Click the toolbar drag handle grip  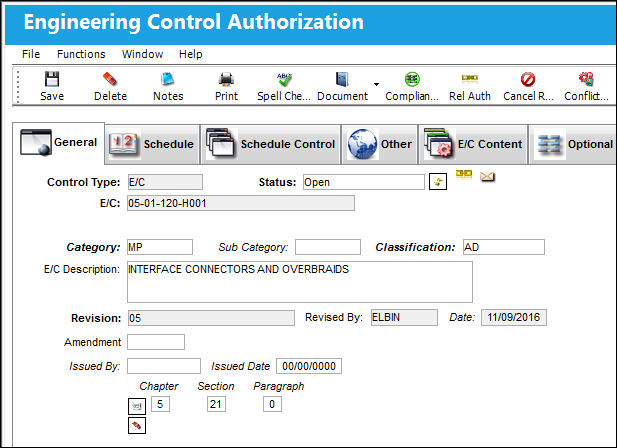[18, 86]
